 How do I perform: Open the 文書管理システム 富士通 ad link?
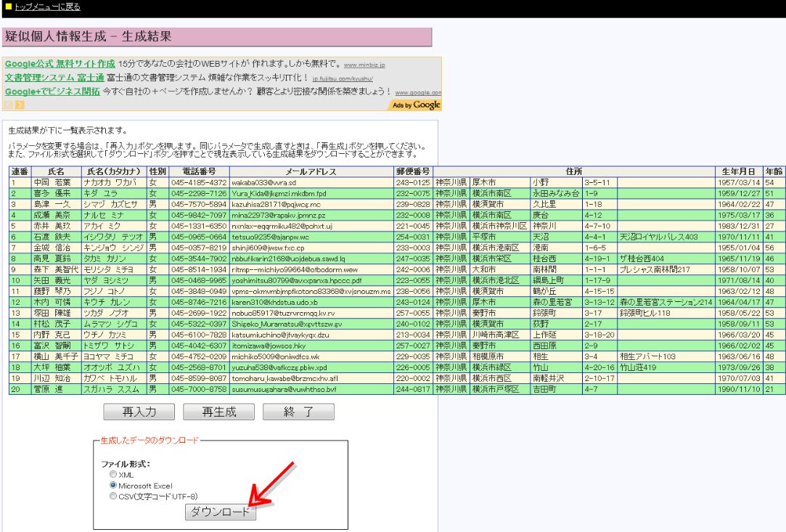coord(54,78)
